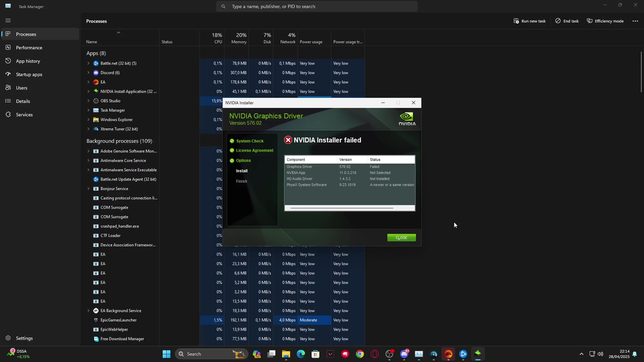Select the Xtreme Tuner process icon
The image size is (644, 362).
coord(95,129)
